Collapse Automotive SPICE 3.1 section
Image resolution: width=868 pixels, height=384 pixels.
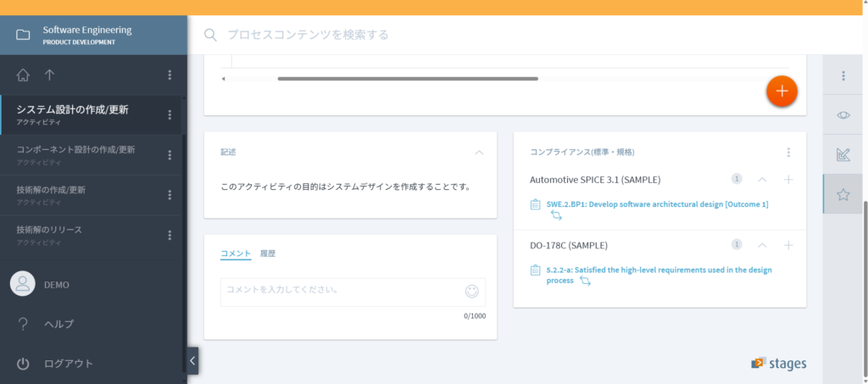tap(762, 179)
